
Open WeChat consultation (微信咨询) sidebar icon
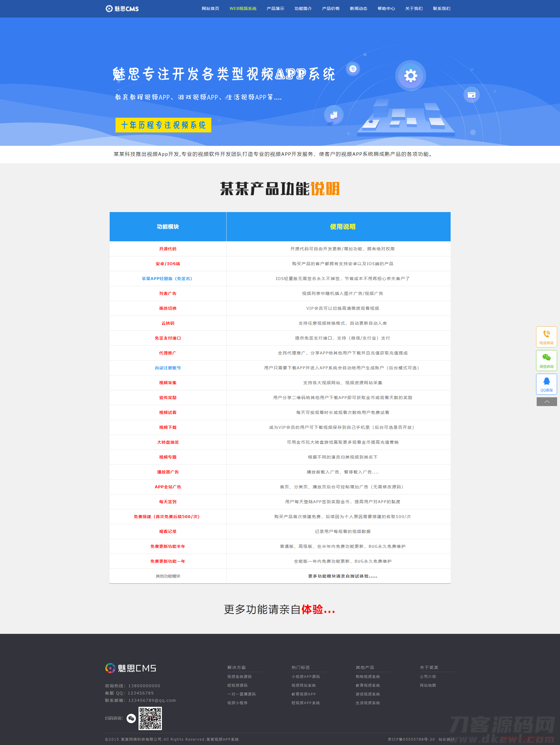point(546,360)
